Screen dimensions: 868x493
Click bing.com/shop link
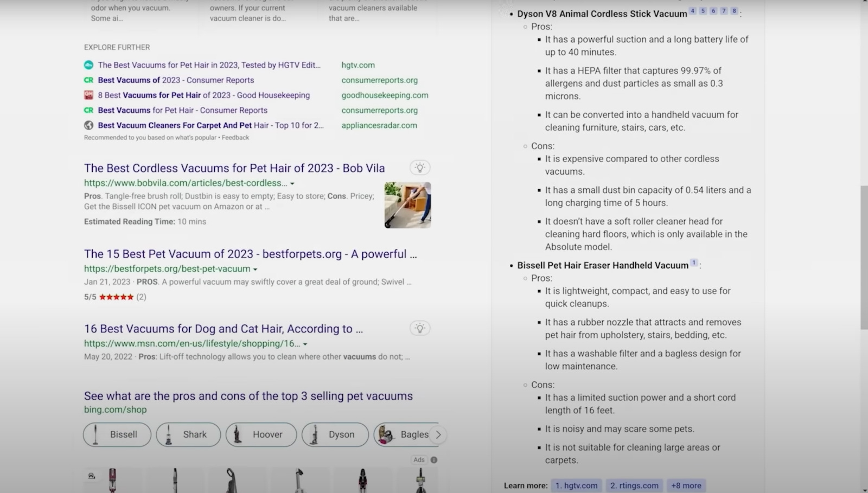[x=115, y=410]
